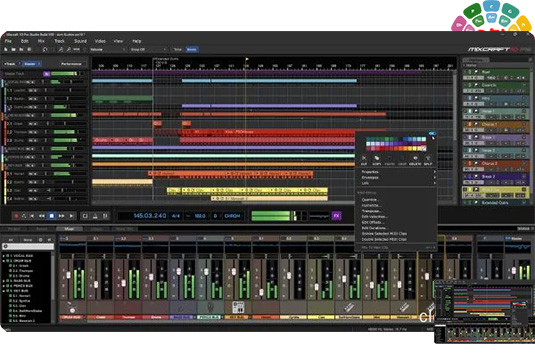Toggle the loop icon next to the transport controls
Screen dimensions: 535x363
tap(85, 216)
